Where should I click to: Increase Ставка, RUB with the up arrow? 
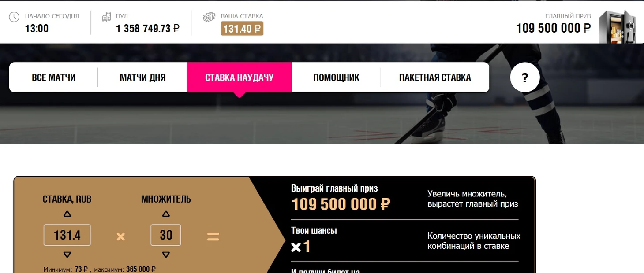click(67, 214)
